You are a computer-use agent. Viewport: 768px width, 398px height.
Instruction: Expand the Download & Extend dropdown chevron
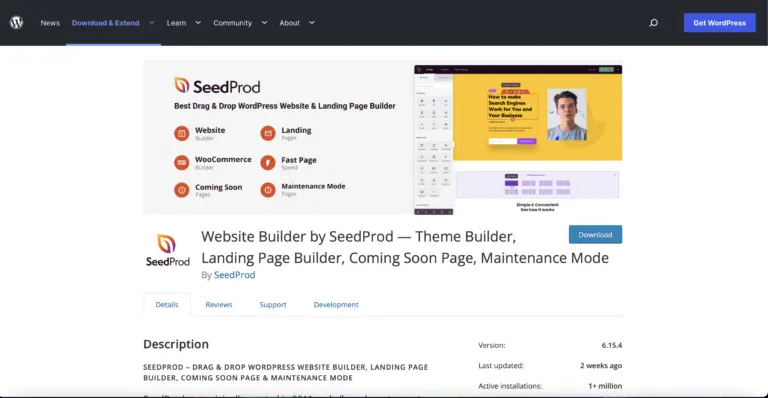click(x=152, y=23)
